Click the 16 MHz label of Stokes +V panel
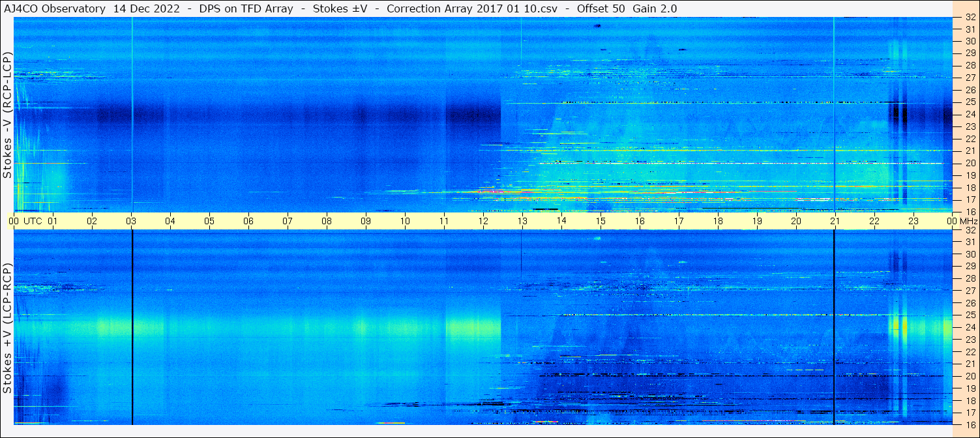The height and width of the screenshot is (438, 980). pos(970,424)
